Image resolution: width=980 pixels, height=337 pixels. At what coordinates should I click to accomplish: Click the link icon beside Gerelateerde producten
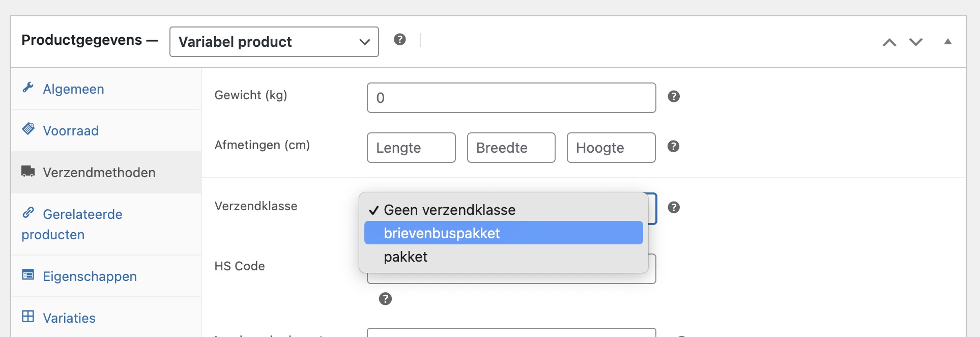(29, 213)
